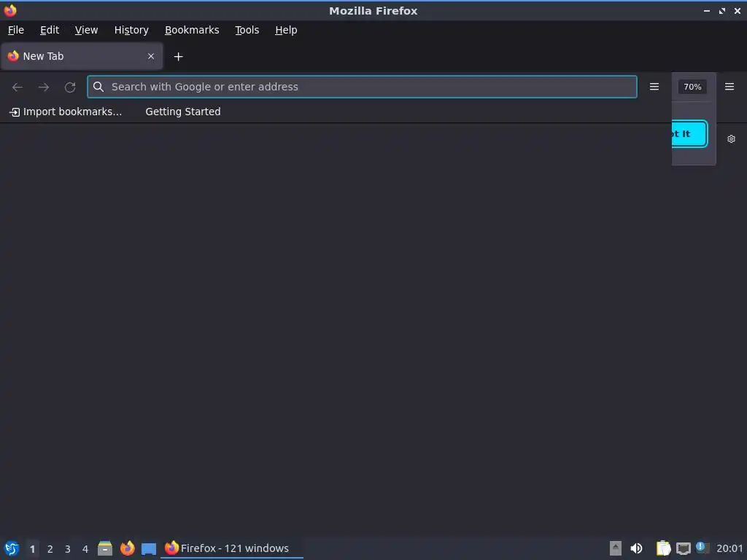This screenshot has width=747, height=560.
Task: Open the clipboard manager tray icon
Action: tap(663, 548)
